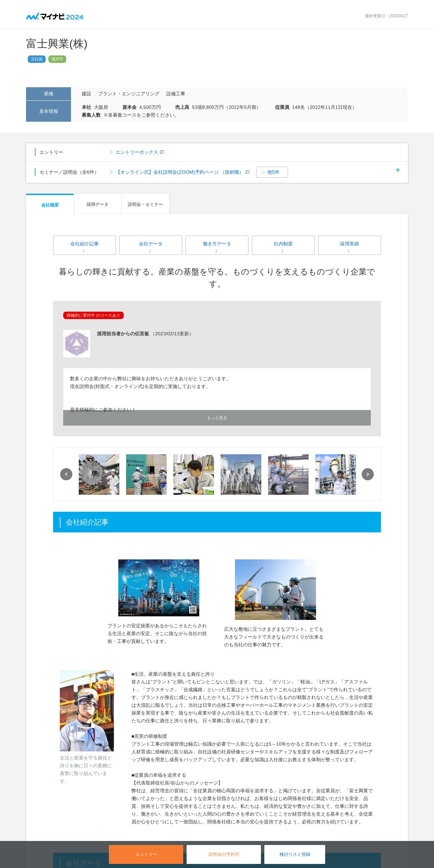Click the purple company emblem avatar
Viewport: 434px width, 868px height.
pos(77,343)
